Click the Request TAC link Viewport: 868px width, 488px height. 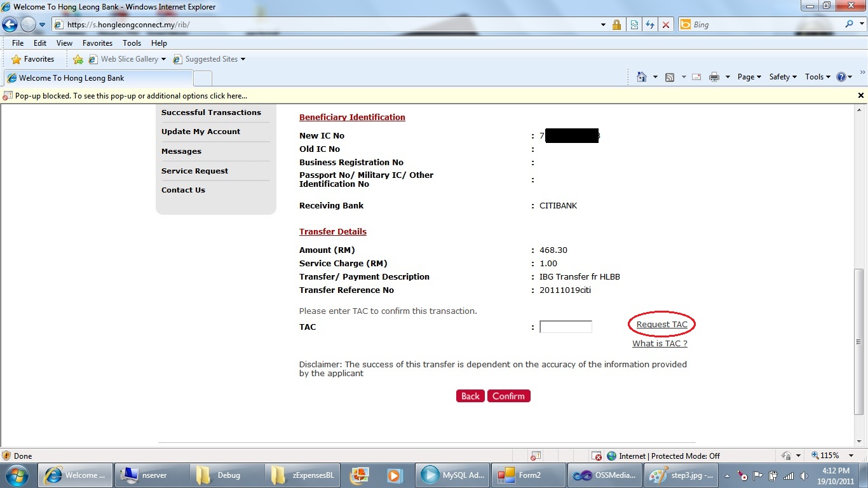(x=661, y=325)
